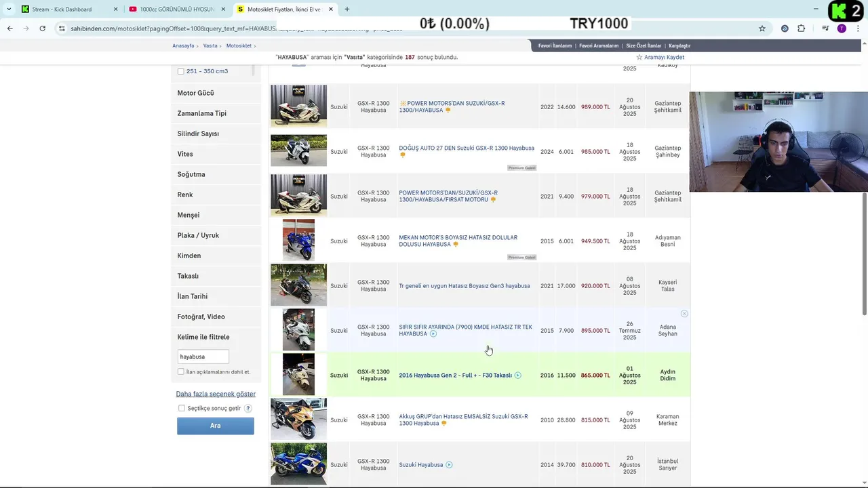
Task: Open Vasıta breadcrumb link
Action: tap(210, 45)
